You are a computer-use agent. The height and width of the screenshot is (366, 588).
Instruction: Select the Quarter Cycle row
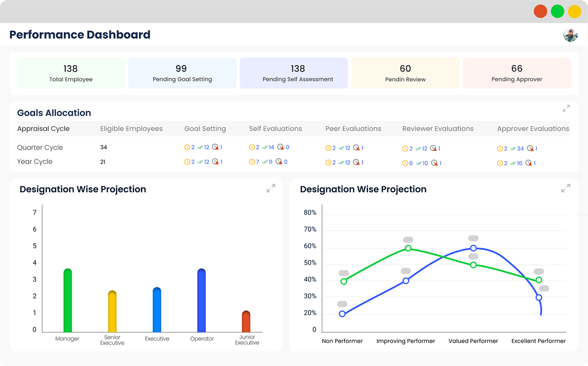(293, 148)
